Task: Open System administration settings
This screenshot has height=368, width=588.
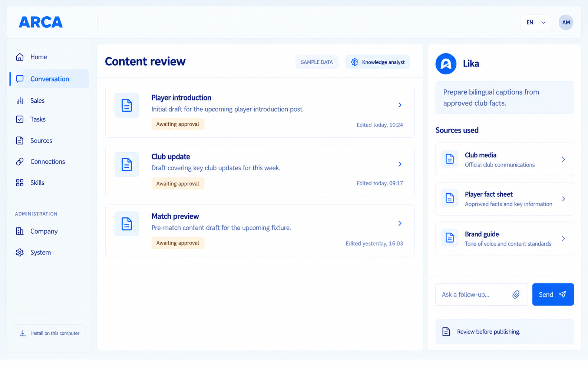Action: coord(49,252)
